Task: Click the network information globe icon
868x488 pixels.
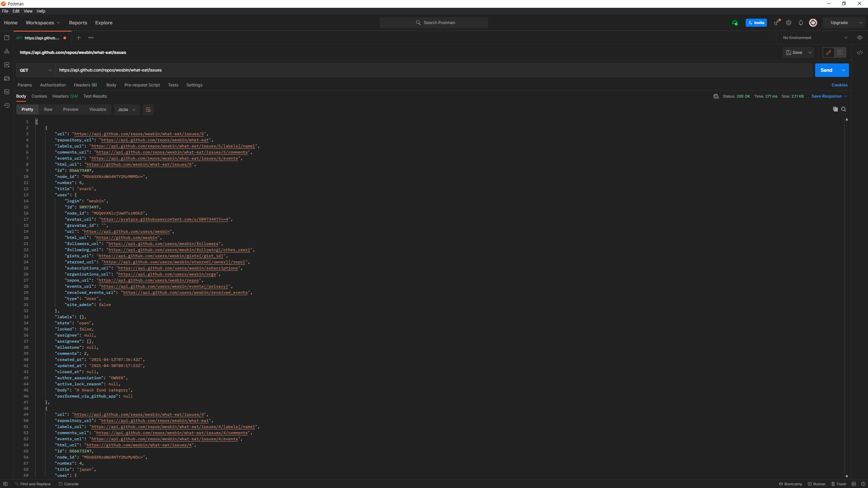Action: coord(716,96)
